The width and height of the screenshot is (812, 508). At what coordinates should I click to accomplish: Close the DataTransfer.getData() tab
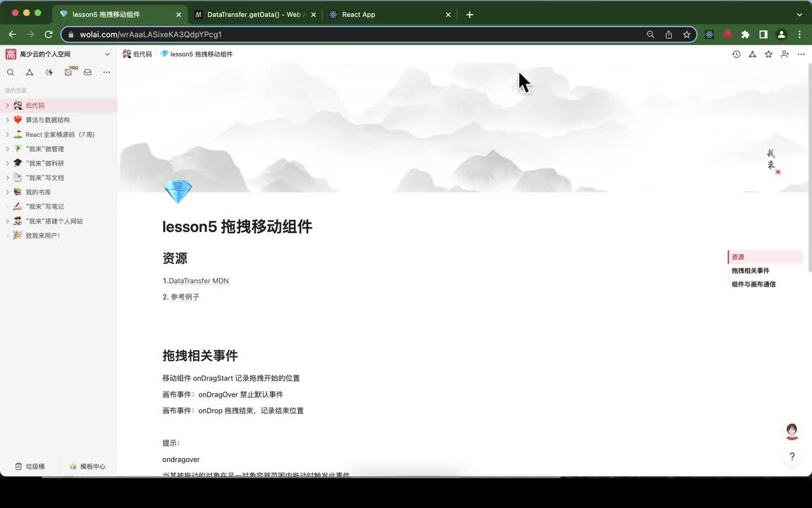pos(313,15)
